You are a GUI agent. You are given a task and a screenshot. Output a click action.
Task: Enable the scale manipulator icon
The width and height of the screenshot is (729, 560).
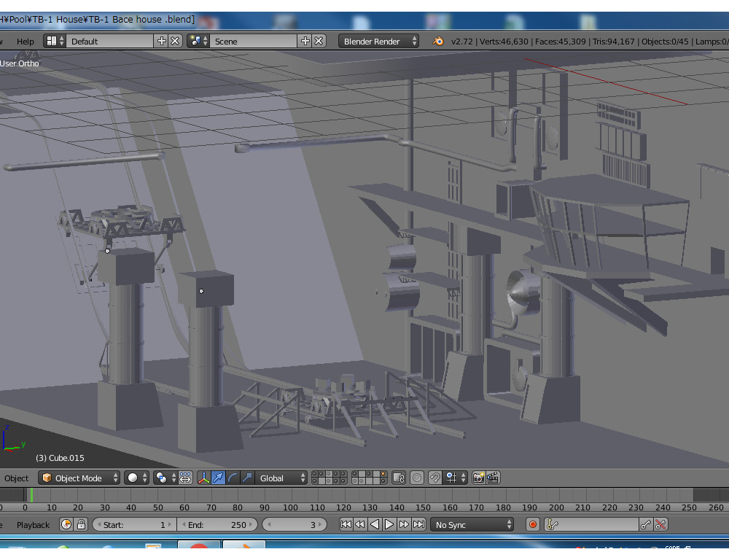pyautogui.click(x=247, y=478)
